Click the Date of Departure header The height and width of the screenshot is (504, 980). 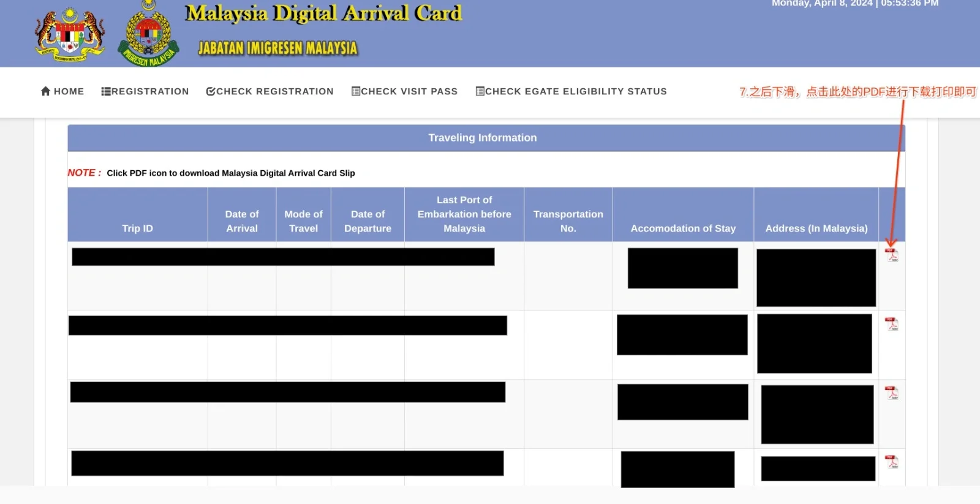[367, 221]
